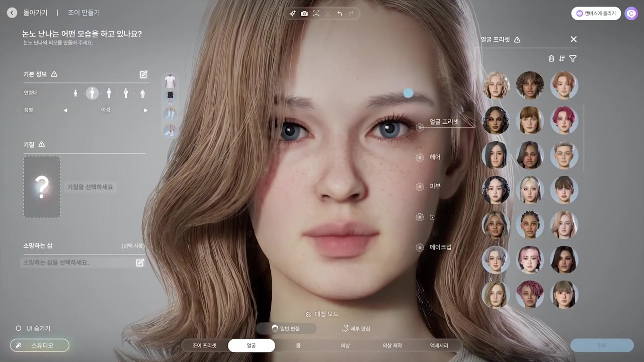The width and height of the screenshot is (644, 362).
Task: Open the 눈 category node
Action: pyautogui.click(x=420, y=217)
